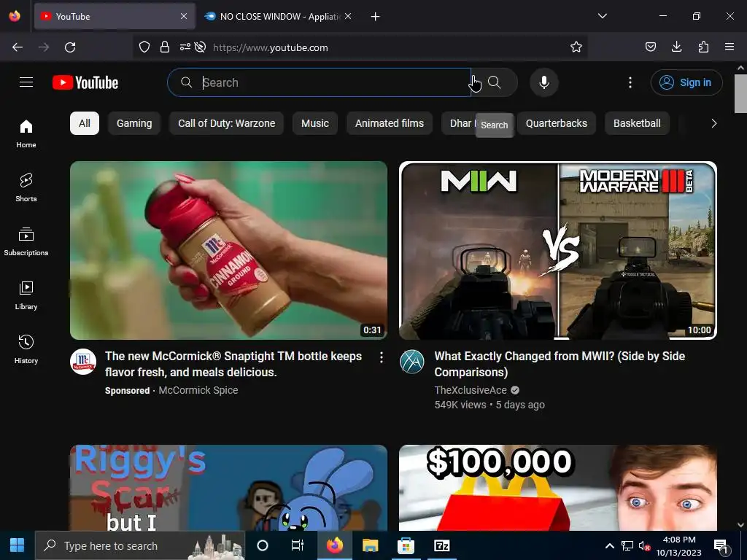
Task: Open Windows Start menu
Action: [x=18, y=545]
